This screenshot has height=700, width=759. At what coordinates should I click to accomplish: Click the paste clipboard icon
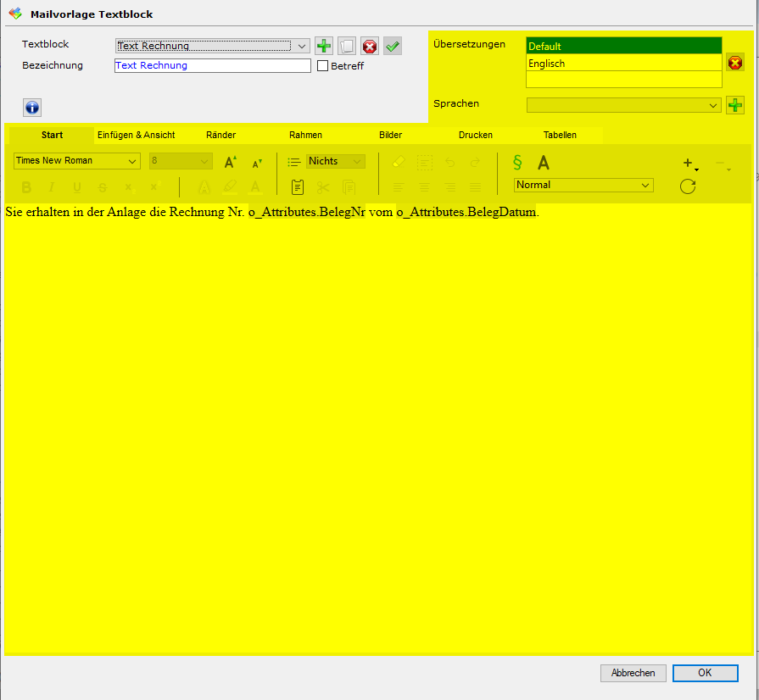297,187
